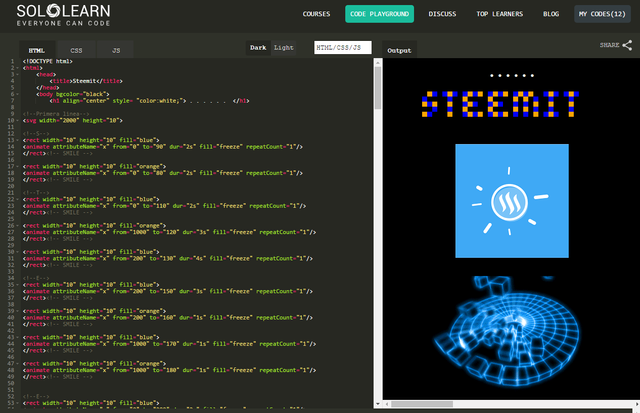Go to the Discuss section
The height and width of the screenshot is (413, 640).
442,14
